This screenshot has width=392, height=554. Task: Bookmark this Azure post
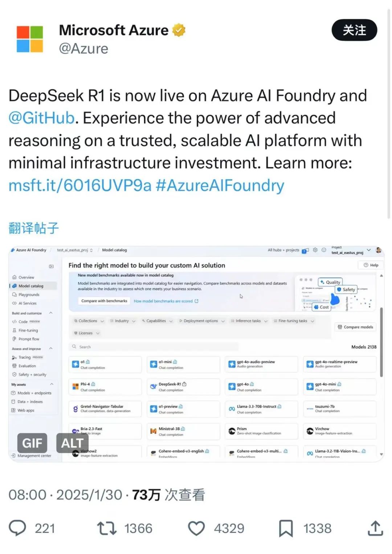tap(287, 528)
